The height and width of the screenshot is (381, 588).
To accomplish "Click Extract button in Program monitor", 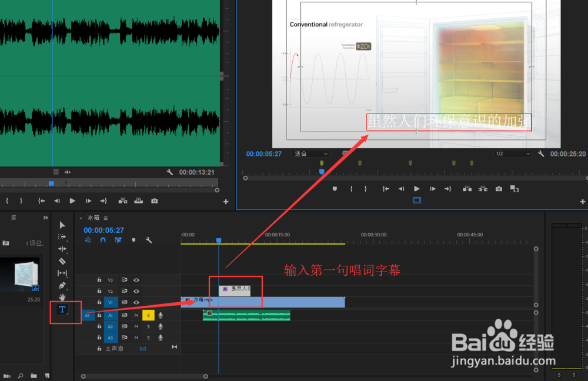I will click(x=483, y=189).
